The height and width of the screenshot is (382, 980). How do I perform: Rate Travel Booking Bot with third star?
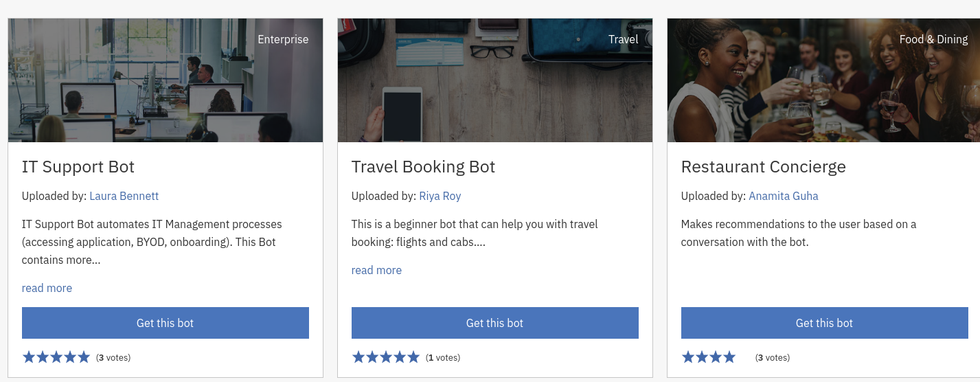386,357
